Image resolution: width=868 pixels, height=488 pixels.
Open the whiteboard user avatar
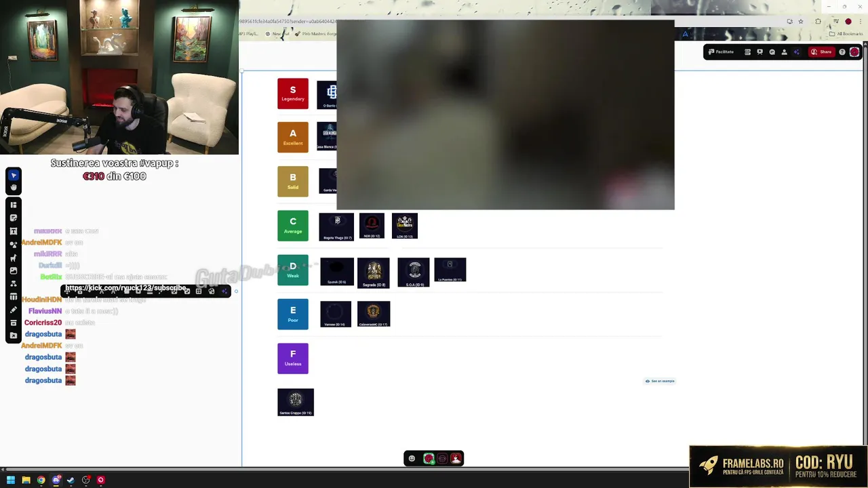[854, 52]
